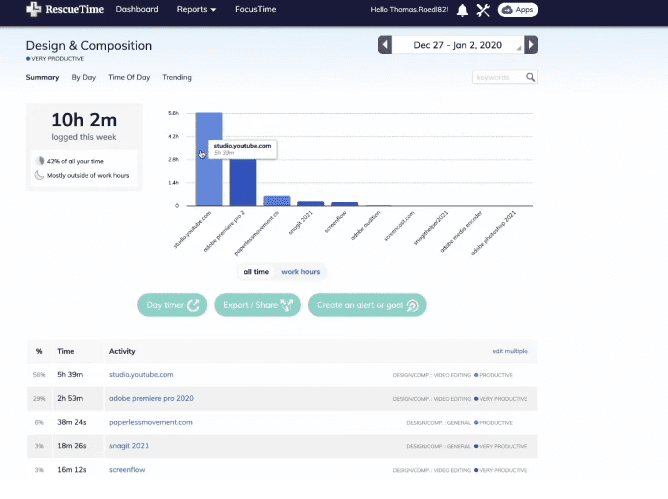Toggle chart to all time
This screenshot has height=499, width=668.
point(255,271)
